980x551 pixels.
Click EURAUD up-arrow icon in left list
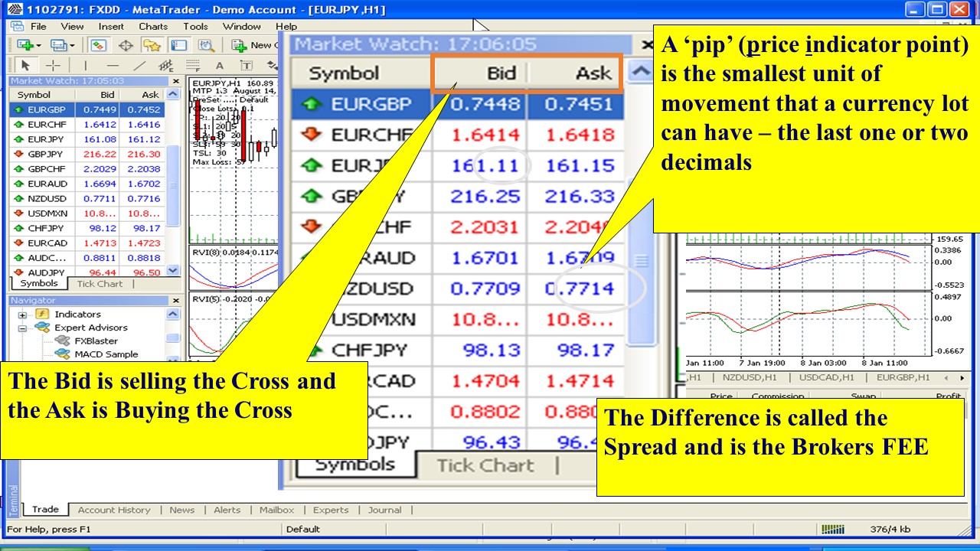click(19, 184)
